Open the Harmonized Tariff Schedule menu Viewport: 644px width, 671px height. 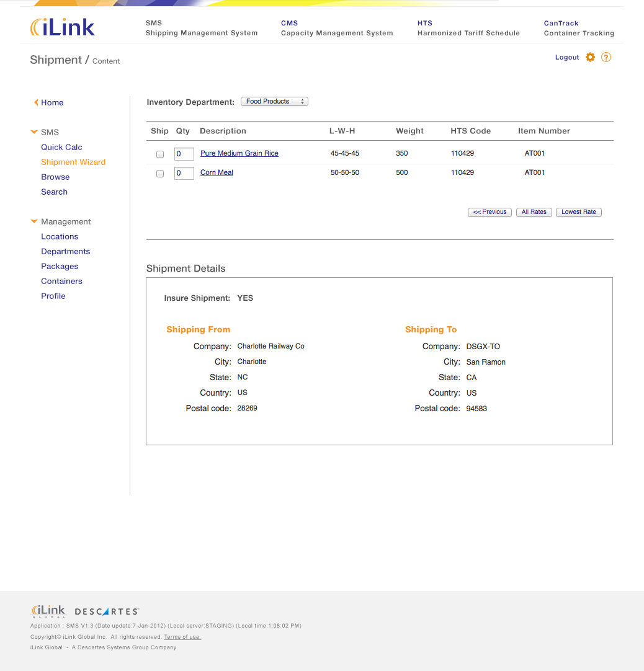(468, 28)
